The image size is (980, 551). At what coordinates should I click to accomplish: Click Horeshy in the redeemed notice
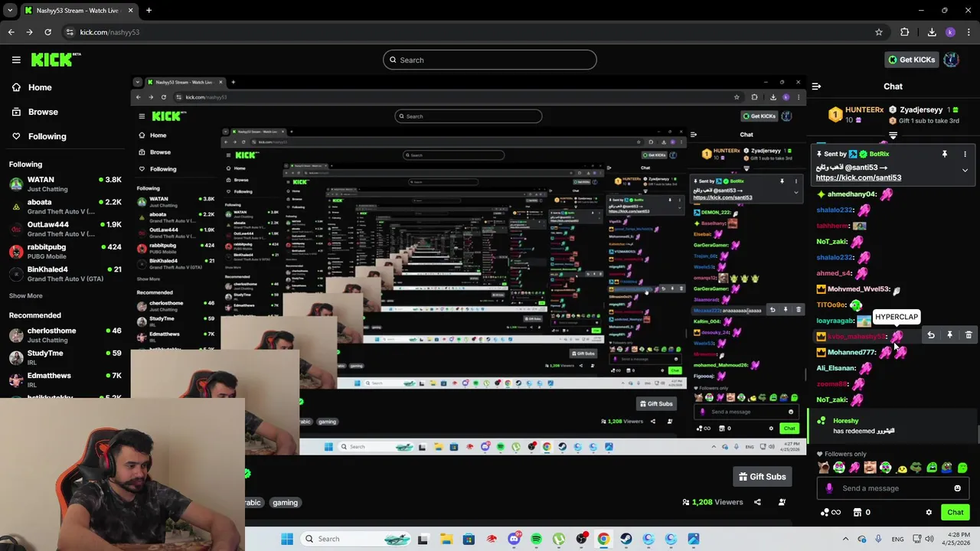(845, 421)
